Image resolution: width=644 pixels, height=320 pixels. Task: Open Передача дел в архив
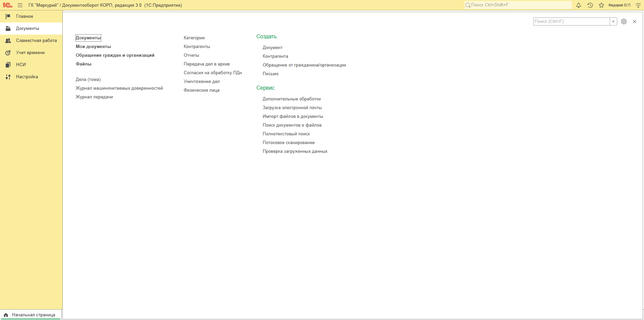[207, 64]
